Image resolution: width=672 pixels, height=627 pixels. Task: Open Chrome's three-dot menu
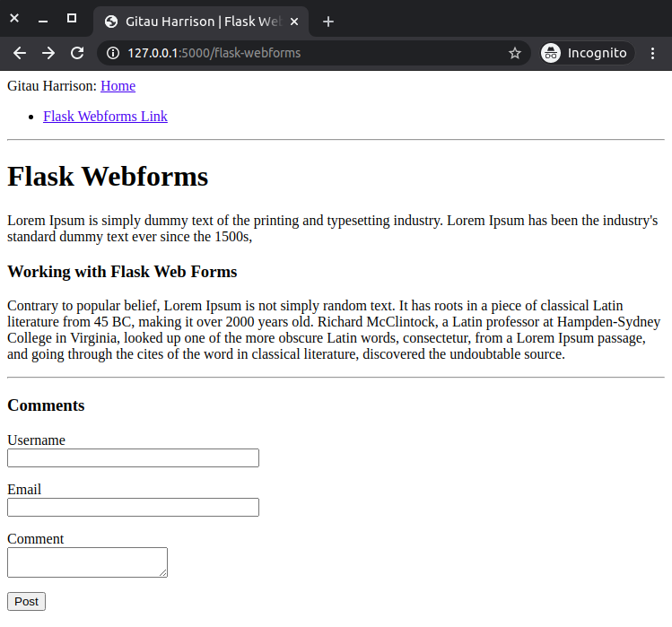click(x=652, y=53)
